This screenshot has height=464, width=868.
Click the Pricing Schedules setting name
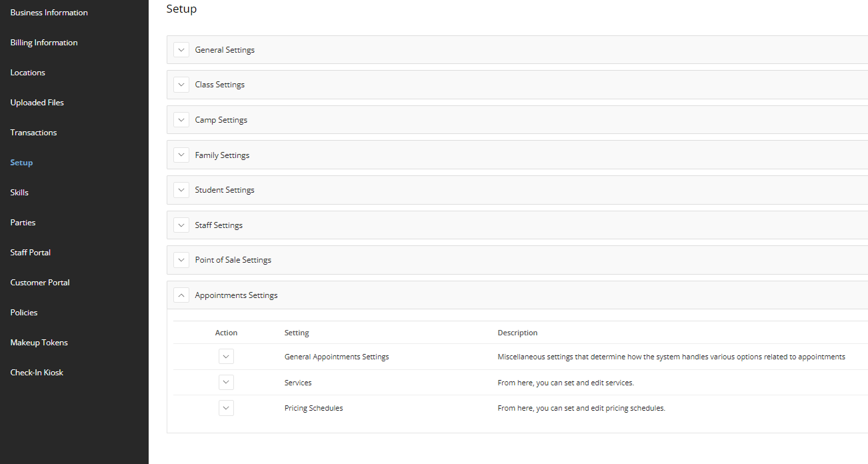pos(313,408)
